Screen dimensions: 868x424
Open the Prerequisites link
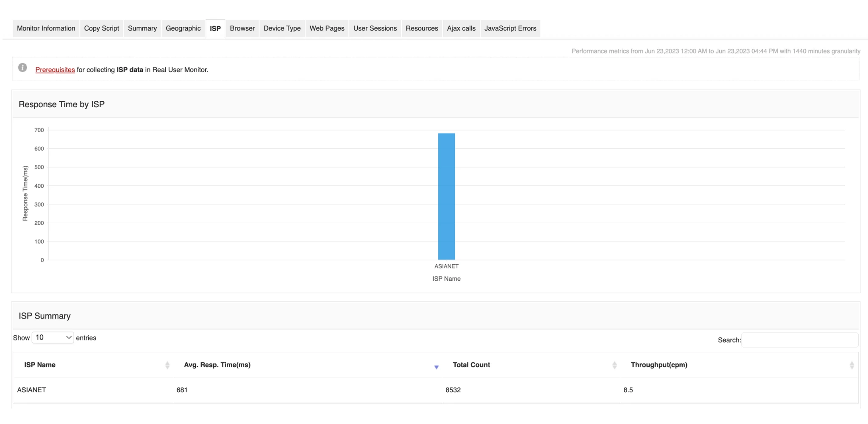click(x=55, y=70)
